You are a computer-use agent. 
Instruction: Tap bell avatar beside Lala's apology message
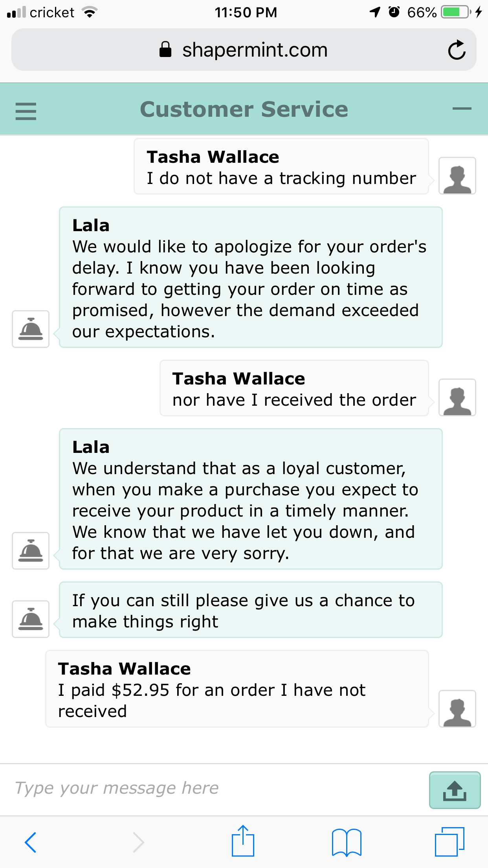point(31,329)
